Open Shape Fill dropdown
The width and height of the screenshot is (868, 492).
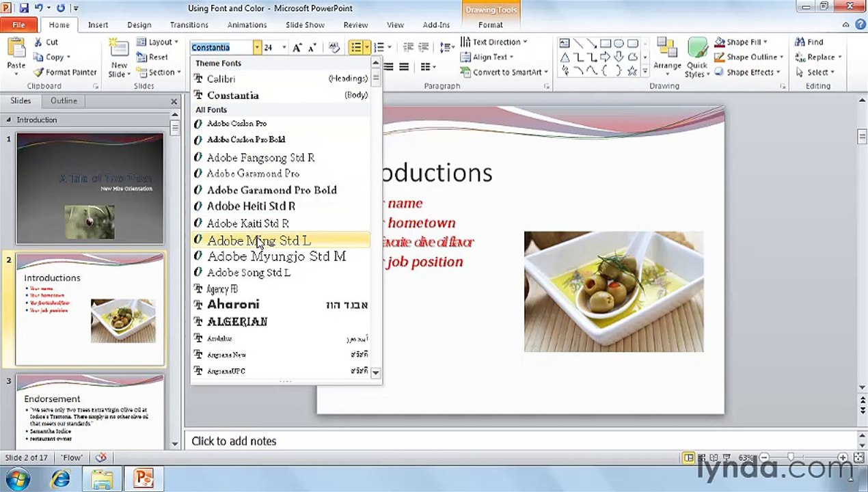[742, 42]
